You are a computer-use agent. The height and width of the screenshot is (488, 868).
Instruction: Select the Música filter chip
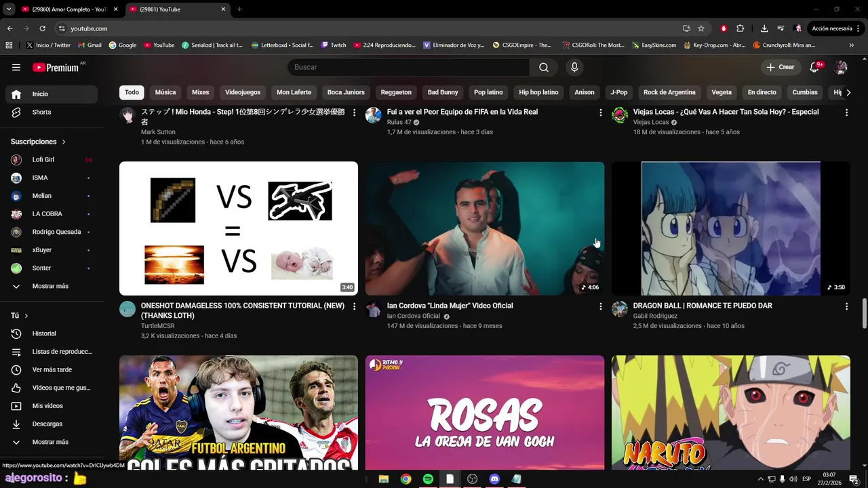[165, 92]
